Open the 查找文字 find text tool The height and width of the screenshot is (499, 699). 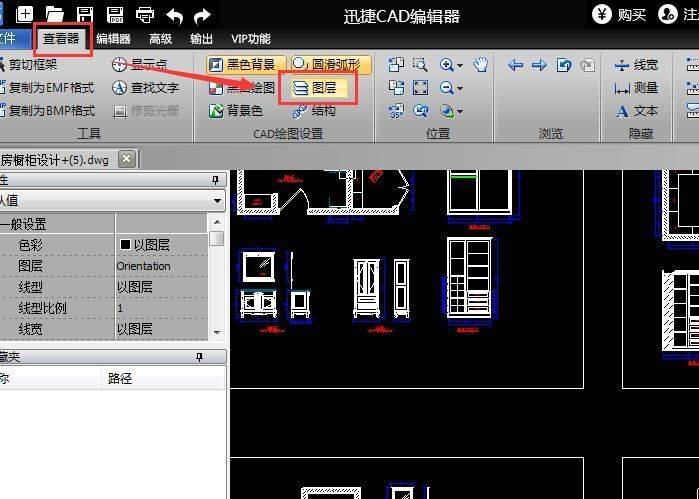pyautogui.click(x=145, y=87)
